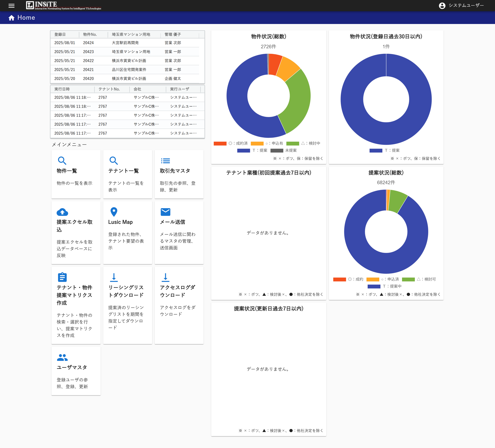Image resolution: width=495 pixels, height=448 pixels.
Task: Sort by 登録日 column header
Action: 60,34
